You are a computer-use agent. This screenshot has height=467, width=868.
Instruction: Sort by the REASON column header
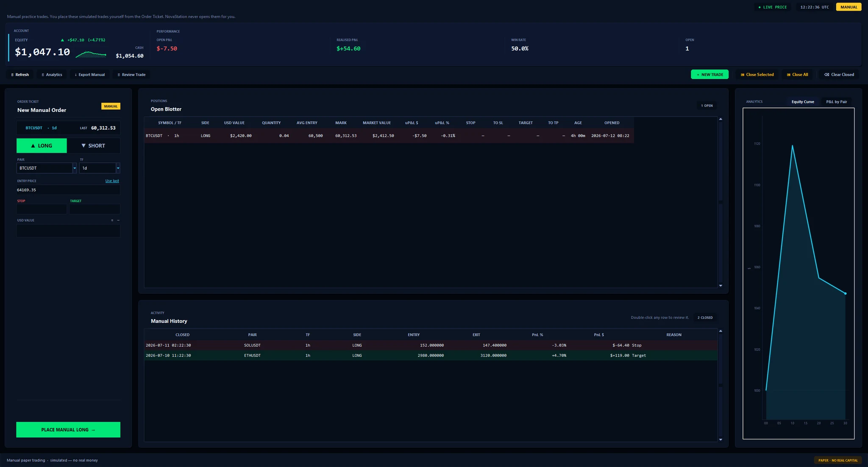(674, 335)
